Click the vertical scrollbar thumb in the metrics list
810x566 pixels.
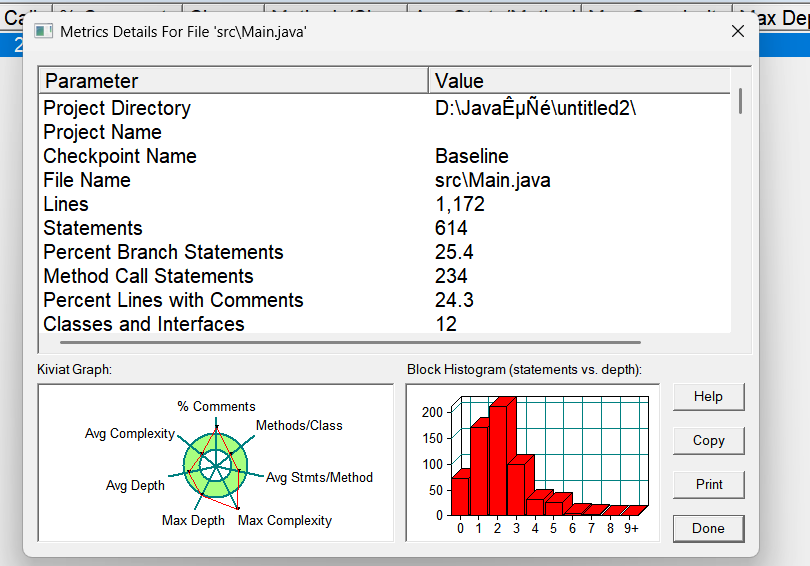[740, 101]
